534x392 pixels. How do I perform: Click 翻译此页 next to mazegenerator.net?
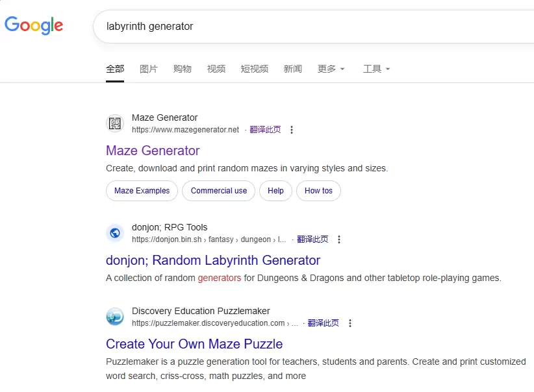click(266, 129)
